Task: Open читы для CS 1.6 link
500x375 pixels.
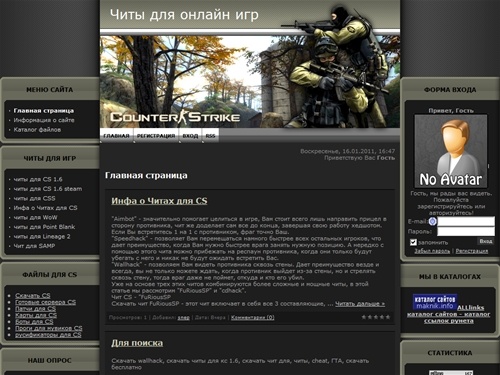Action: click(x=38, y=179)
